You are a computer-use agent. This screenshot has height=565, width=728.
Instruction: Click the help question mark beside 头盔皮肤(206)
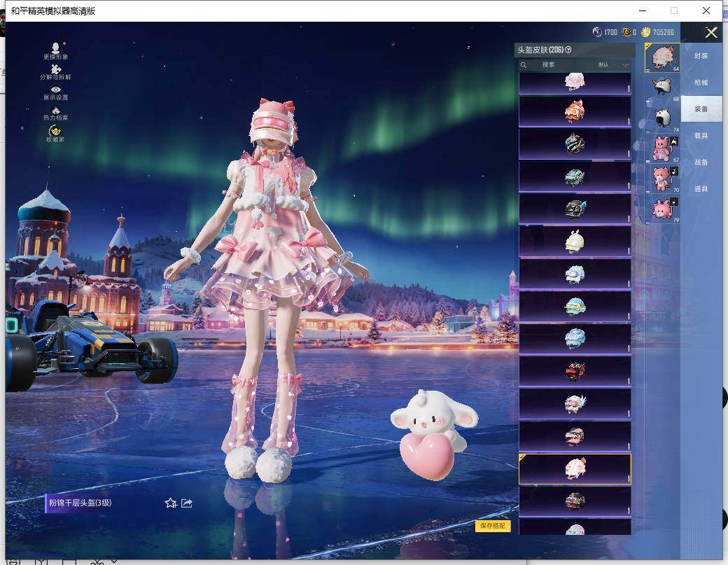click(x=568, y=50)
